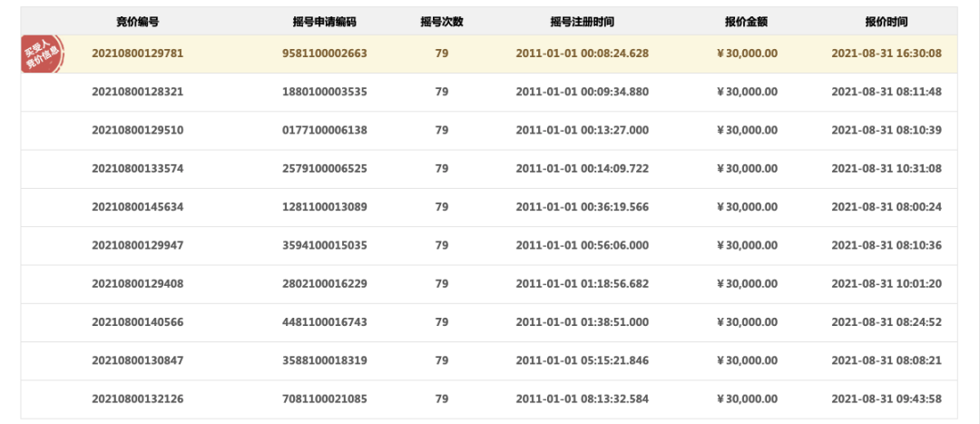Click bid time 2021-08-31 08:10:39

(x=887, y=130)
